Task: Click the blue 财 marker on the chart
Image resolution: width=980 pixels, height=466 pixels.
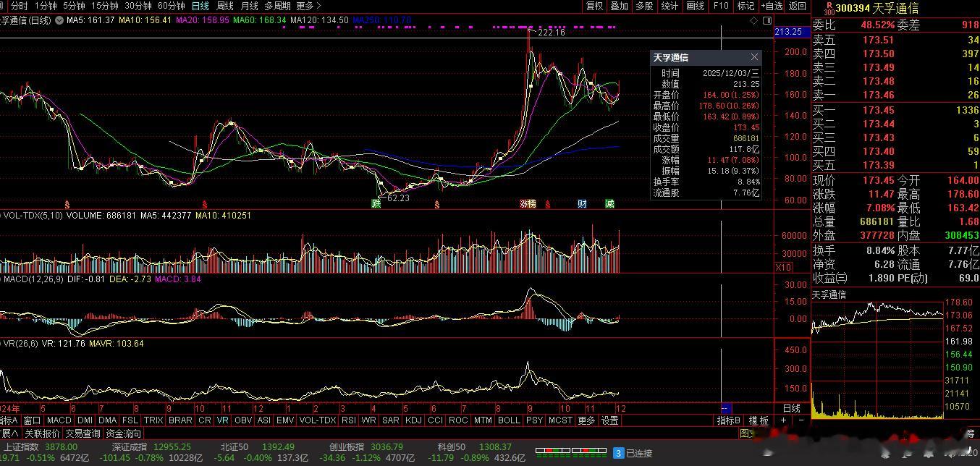Action: pyautogui.click(x=582, y=204)
